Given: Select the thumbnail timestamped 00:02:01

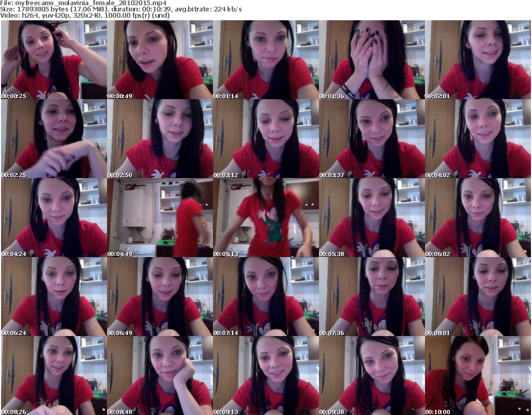Looking at the screenshot, I should tap(478, 60).
